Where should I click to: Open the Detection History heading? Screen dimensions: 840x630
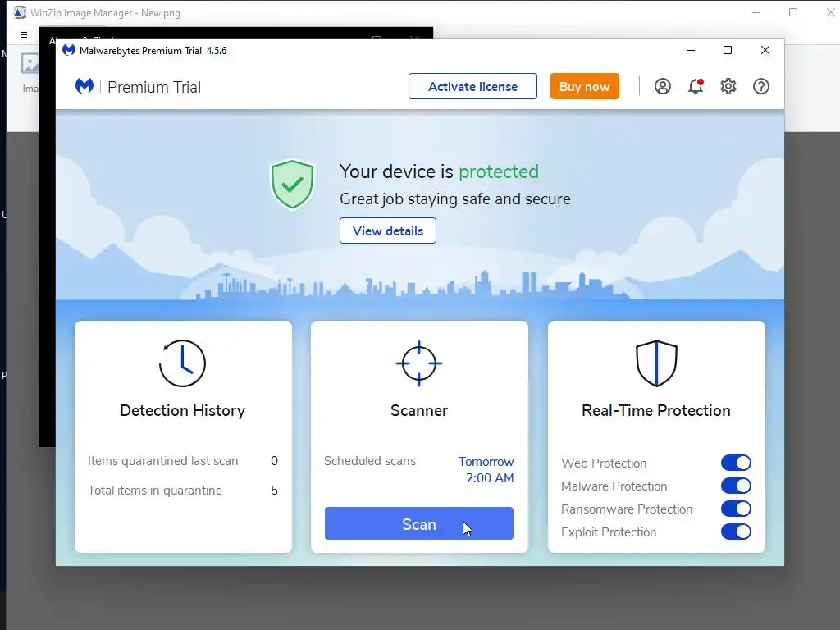tap(182, 410)
